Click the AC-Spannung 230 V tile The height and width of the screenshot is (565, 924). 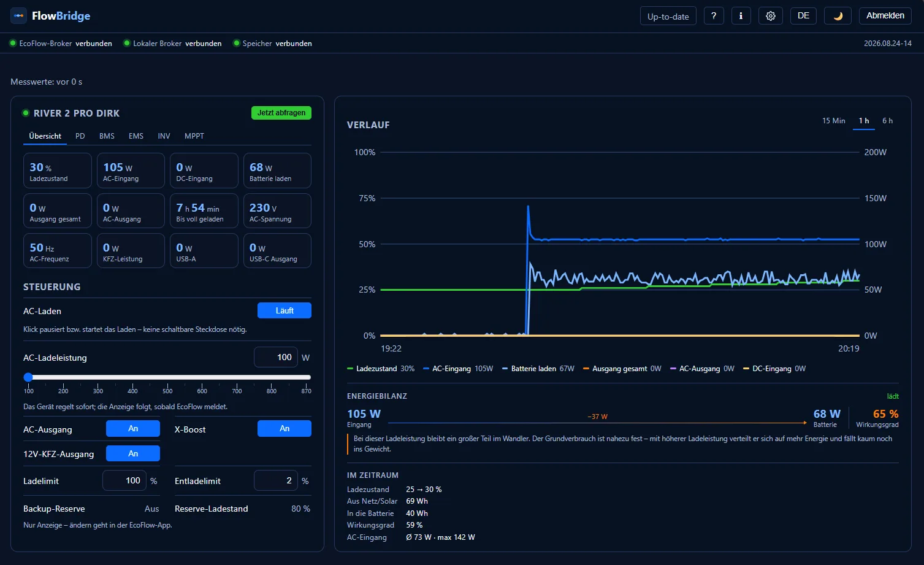(x=277, y=210)
